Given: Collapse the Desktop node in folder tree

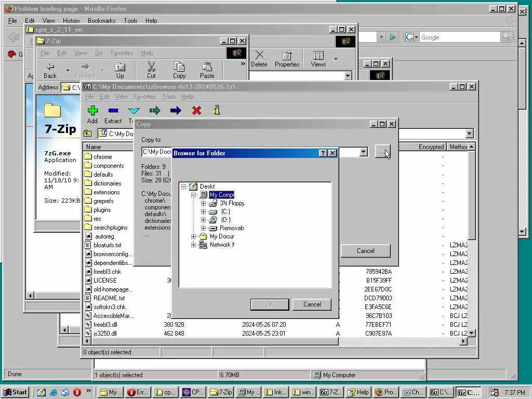Looking at the screenshot, I should pyautogui.click(x=183, y=187).
